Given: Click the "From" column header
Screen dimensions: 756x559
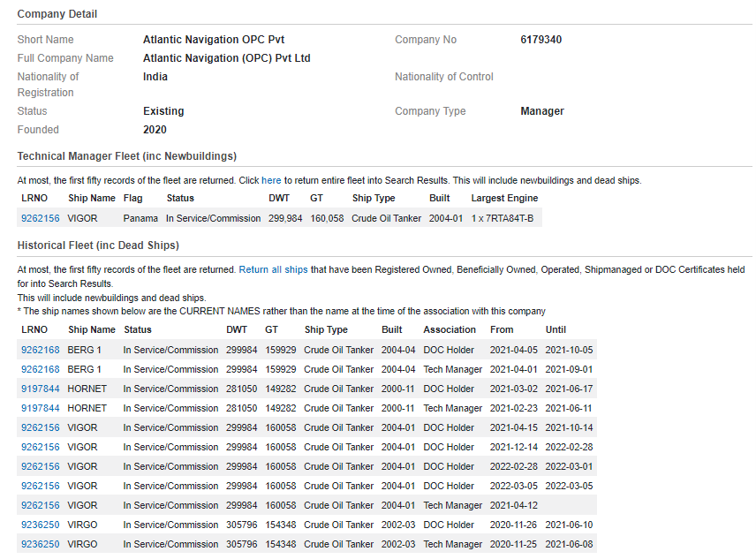Looking at the screenshot, I should point(502,329).
